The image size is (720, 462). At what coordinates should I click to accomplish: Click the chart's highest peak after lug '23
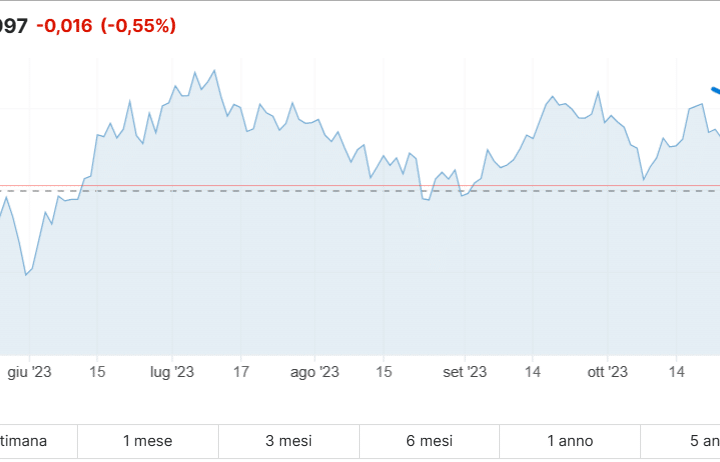click(214, 71)
